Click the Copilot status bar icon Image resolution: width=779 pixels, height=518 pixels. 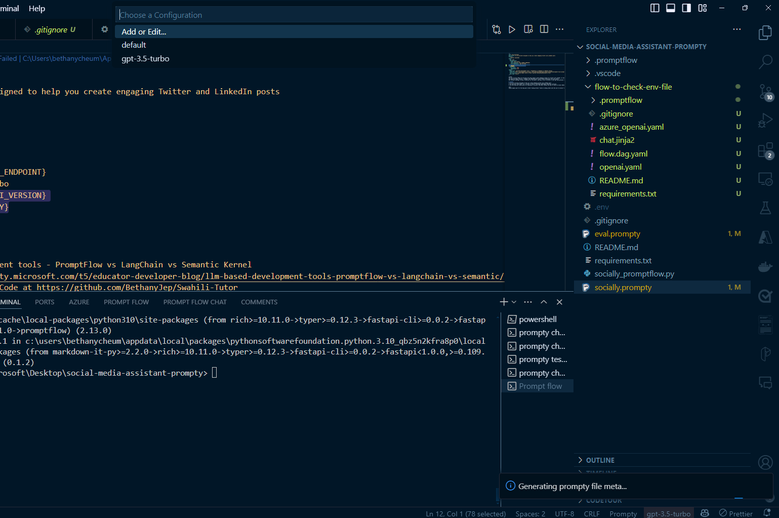click(704, 513)
